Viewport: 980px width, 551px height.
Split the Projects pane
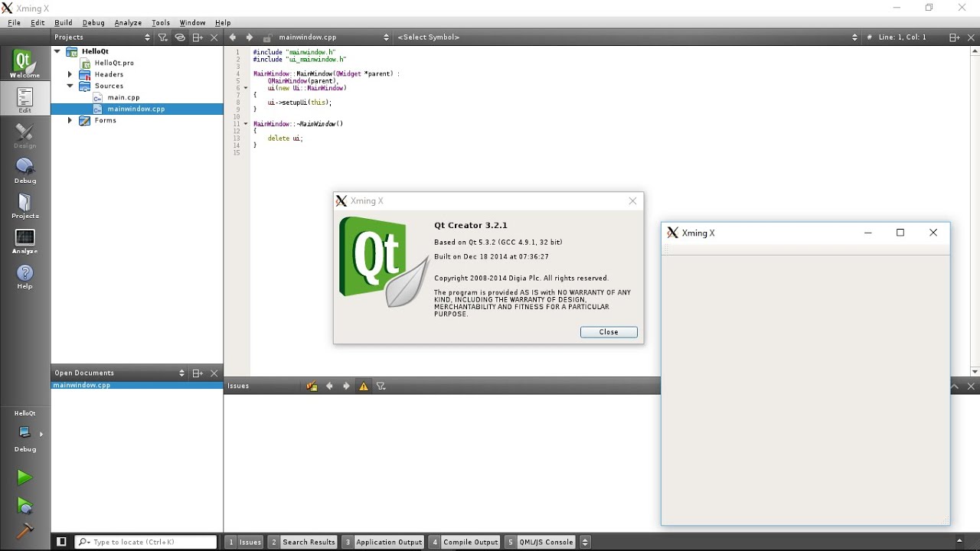coord(198,37)
